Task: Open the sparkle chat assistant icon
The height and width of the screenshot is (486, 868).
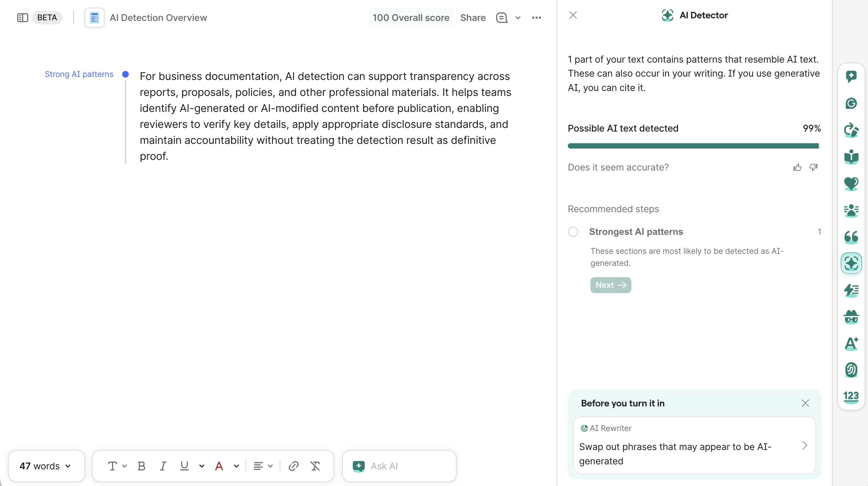Action: [851, 76]
